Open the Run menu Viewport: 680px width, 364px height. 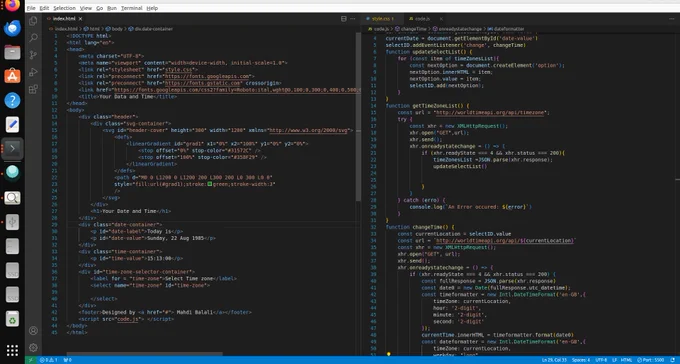pyautogui.click(x=112, y=8)
